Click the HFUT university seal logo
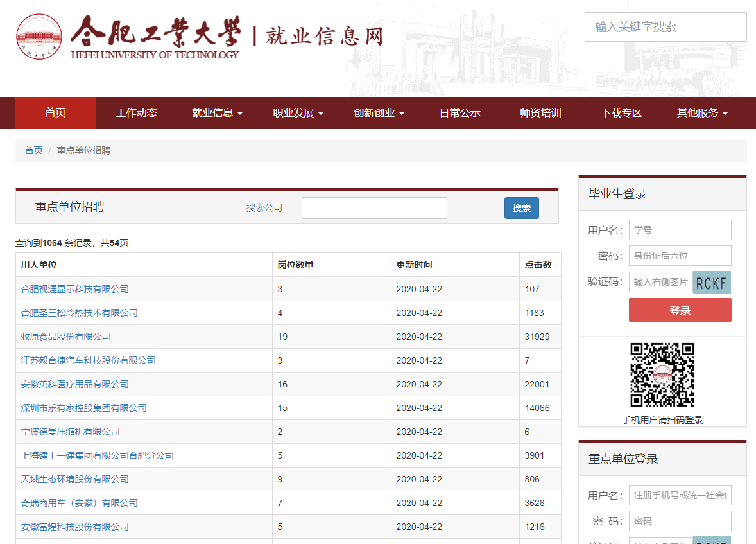Image resolution: width=756 pixels, height=544 pixels. coord(40,37)
